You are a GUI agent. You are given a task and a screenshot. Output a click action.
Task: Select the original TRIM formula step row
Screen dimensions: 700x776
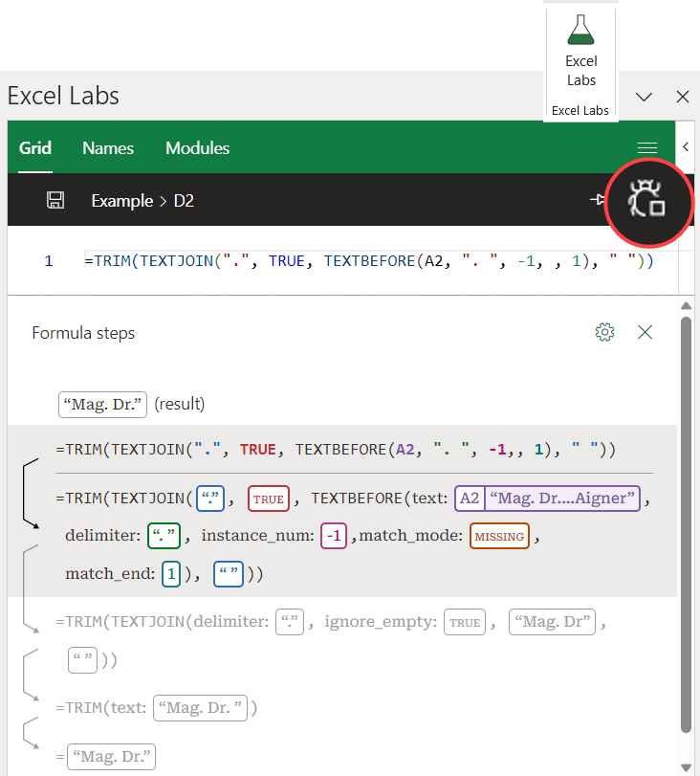(x=337, y=450)
